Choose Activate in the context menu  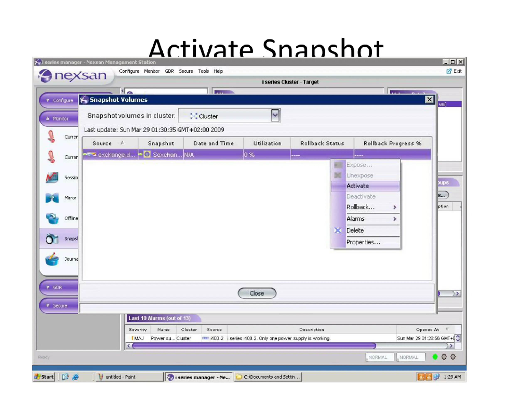click(x=365, y=186)
